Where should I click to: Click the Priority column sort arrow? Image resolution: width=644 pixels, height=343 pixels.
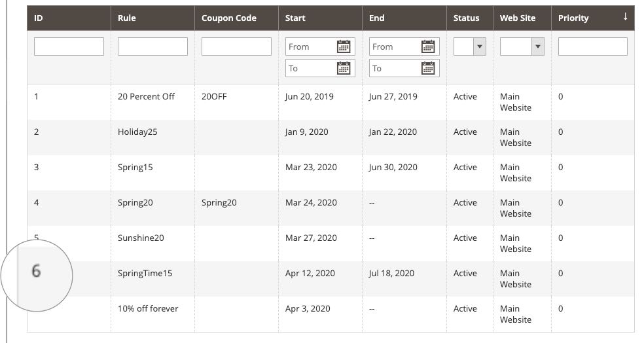625,17
